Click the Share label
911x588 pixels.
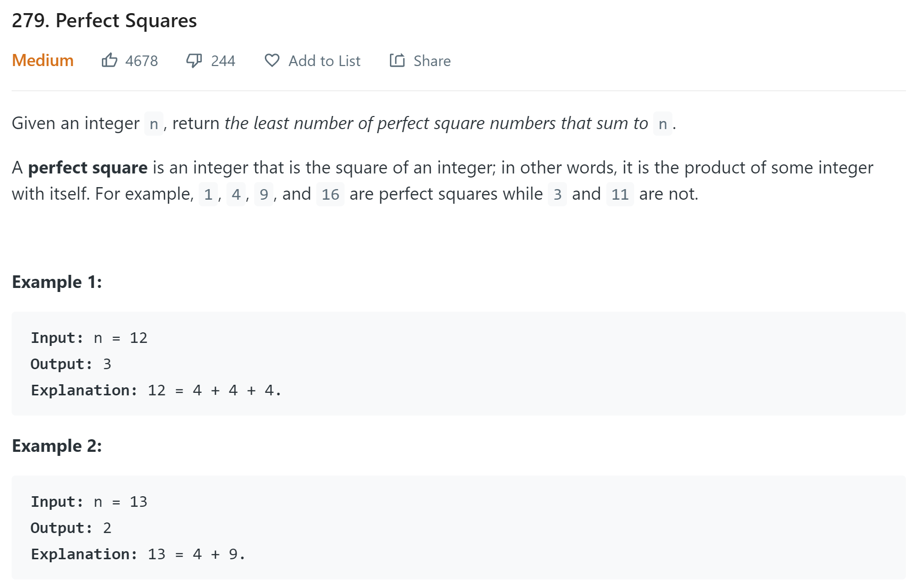[432, 61]
